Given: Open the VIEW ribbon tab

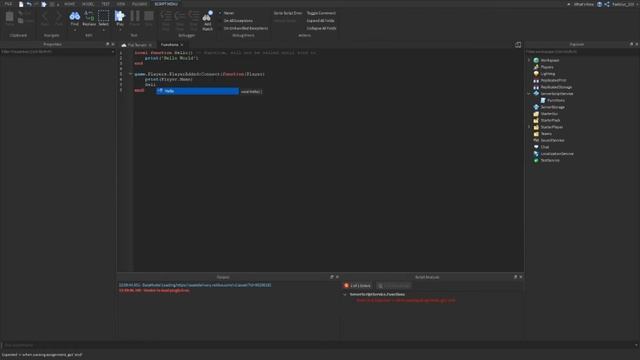Looking at the screenshot, I should click(121, 4).
